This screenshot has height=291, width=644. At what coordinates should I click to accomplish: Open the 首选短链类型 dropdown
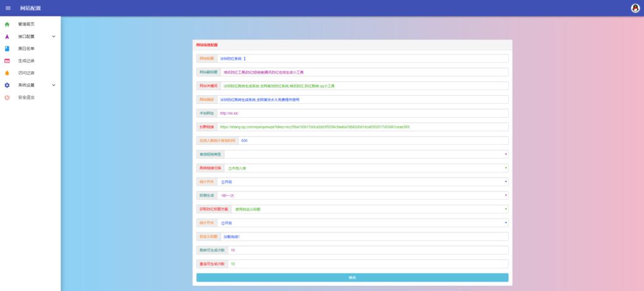[367, 154]
